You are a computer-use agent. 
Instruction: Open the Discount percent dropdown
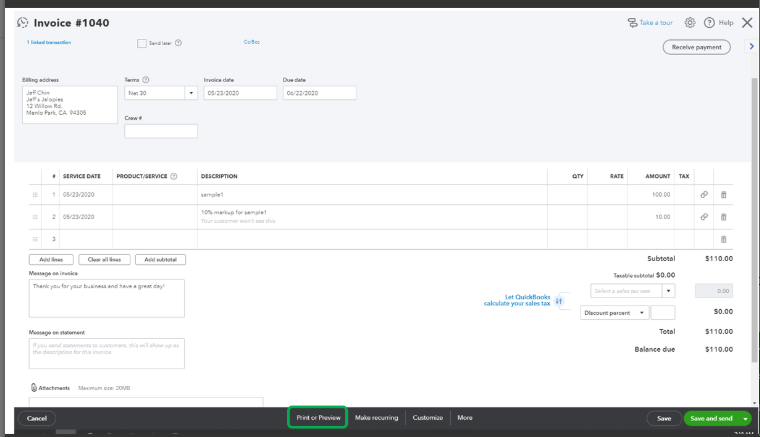click(642, 313)
